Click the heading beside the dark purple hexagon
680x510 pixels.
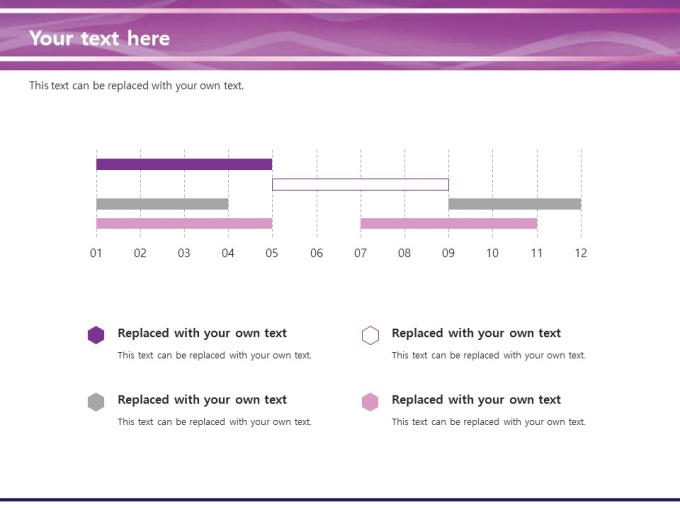click(202, 333)
